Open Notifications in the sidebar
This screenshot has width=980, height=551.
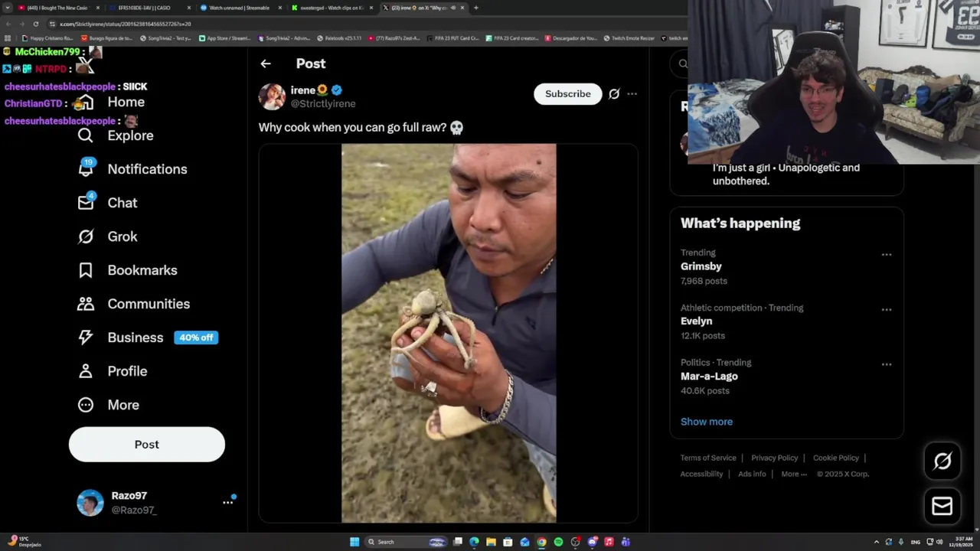coord(132,169)
